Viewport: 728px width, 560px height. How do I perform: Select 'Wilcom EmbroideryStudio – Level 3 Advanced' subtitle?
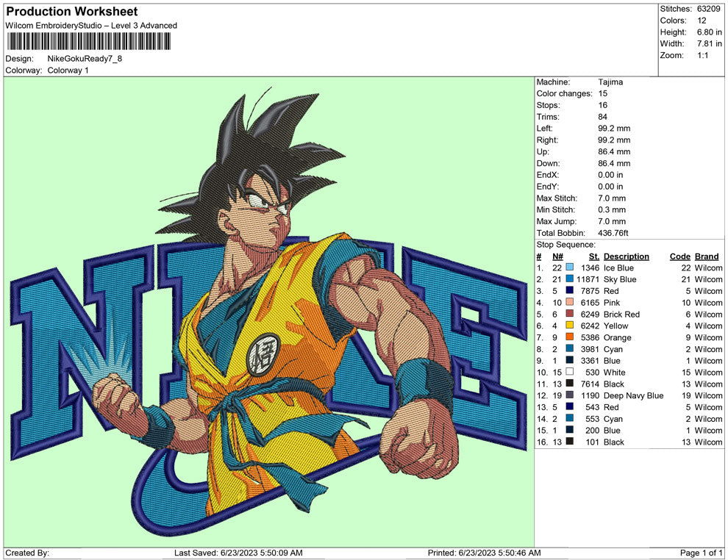click(x=91, y=26)
